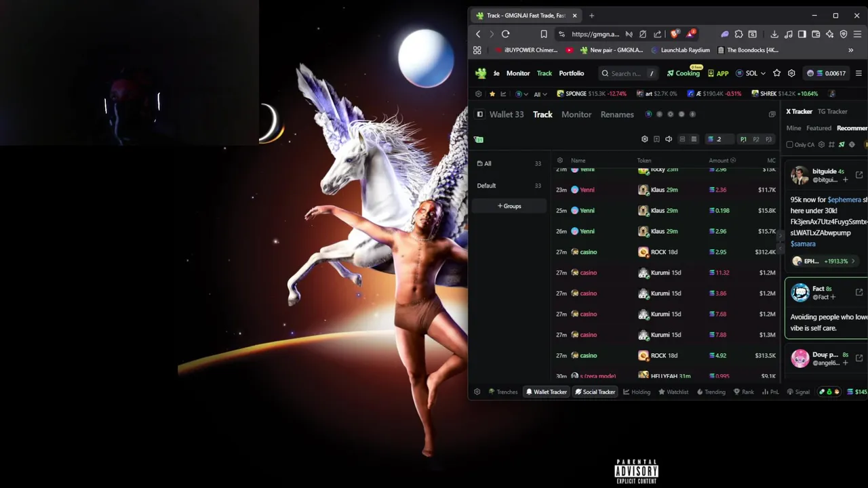Open Trending in bottom bar
The width and height of the screenshot is (868, 488).
[711, 392]
